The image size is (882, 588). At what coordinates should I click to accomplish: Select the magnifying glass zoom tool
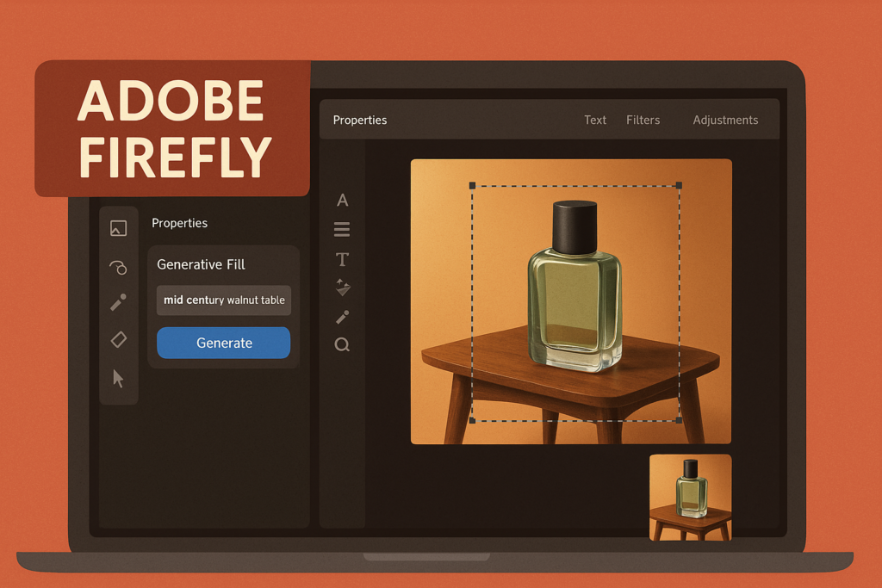pyautogui.click(x=342, y=345)
